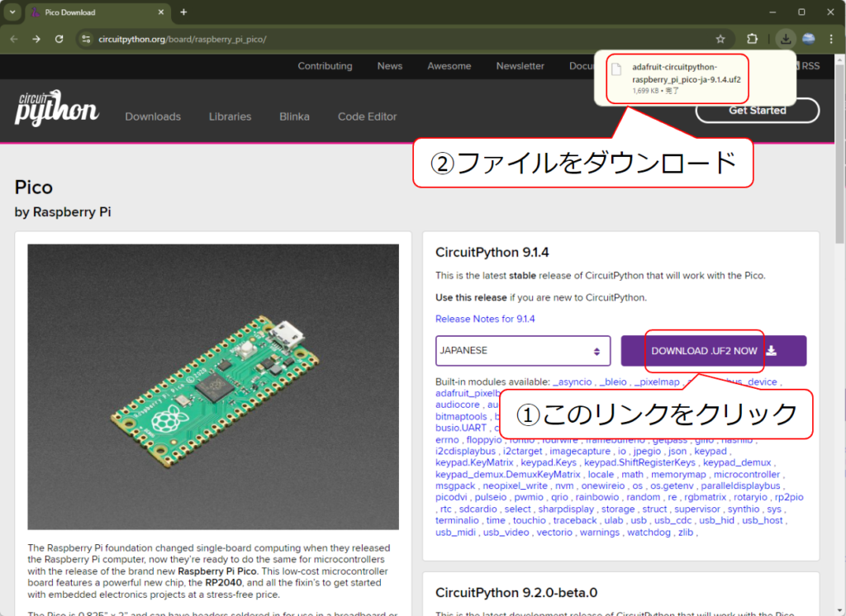Open the Newsletter link in top bar
846x616 pixels.
click(520, 66)
